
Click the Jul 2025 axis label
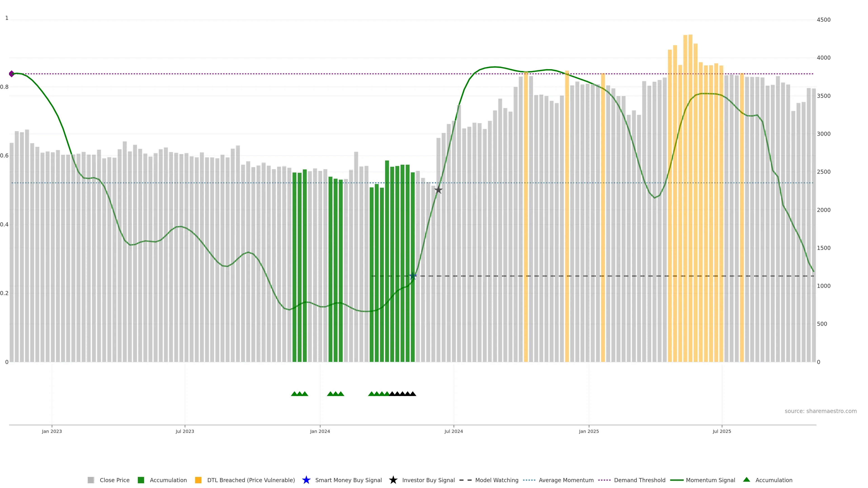[722, 431]
